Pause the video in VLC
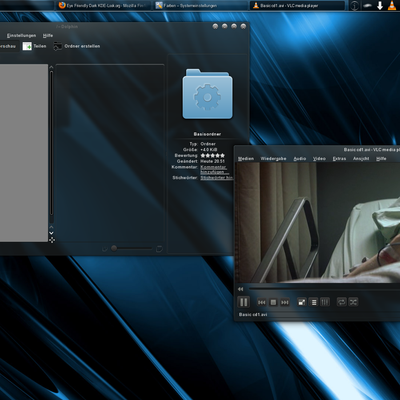Image resolution: width=400 pixels, height=400 pixels. pyautogui.click(x=244, y=302)
